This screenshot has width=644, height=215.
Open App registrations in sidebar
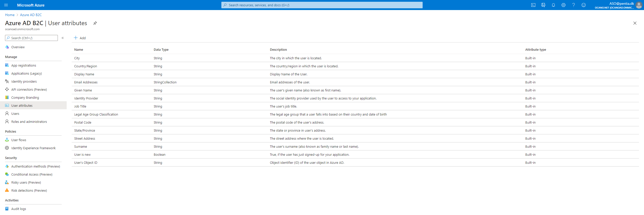click(24, 65)
